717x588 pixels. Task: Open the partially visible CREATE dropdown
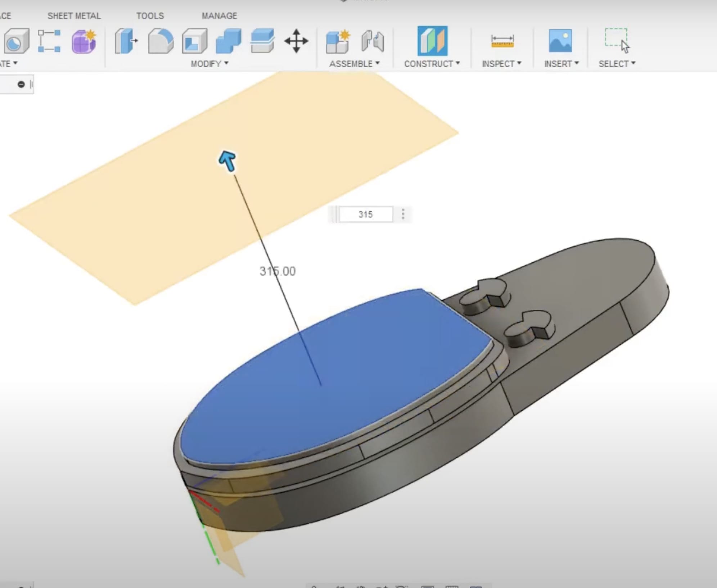pos(9,64)
